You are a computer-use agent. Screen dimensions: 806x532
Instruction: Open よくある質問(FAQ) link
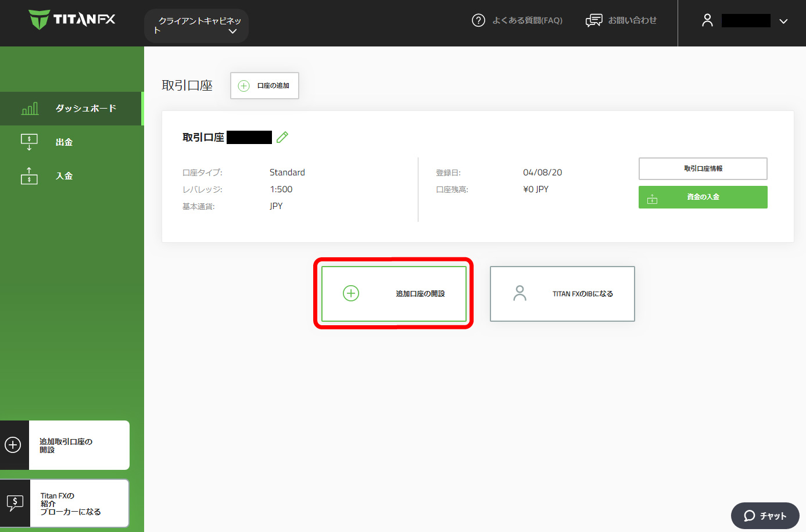pos(527,20)
